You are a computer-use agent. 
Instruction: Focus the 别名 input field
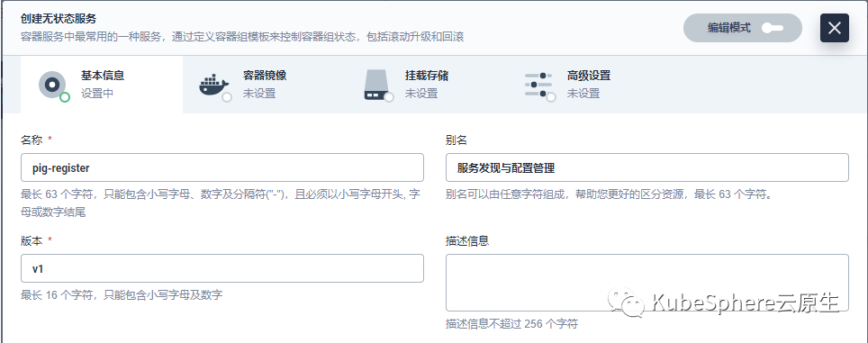coord(647,167)
